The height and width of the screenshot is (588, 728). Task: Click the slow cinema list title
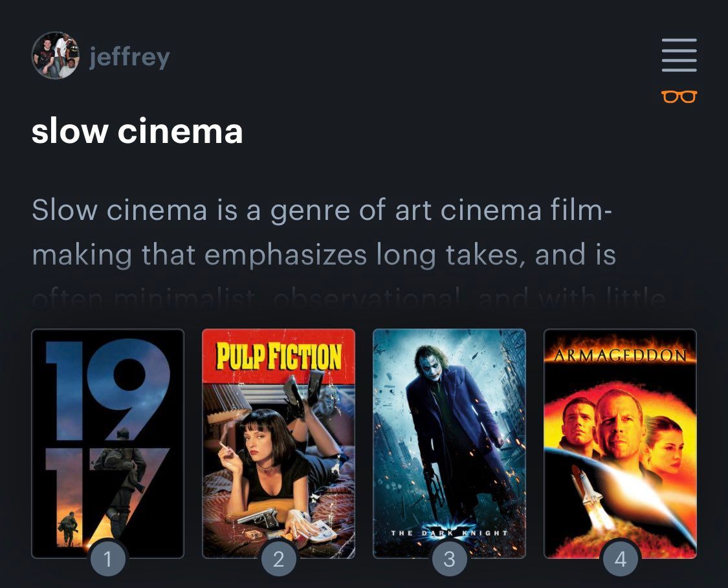[137, 131]
